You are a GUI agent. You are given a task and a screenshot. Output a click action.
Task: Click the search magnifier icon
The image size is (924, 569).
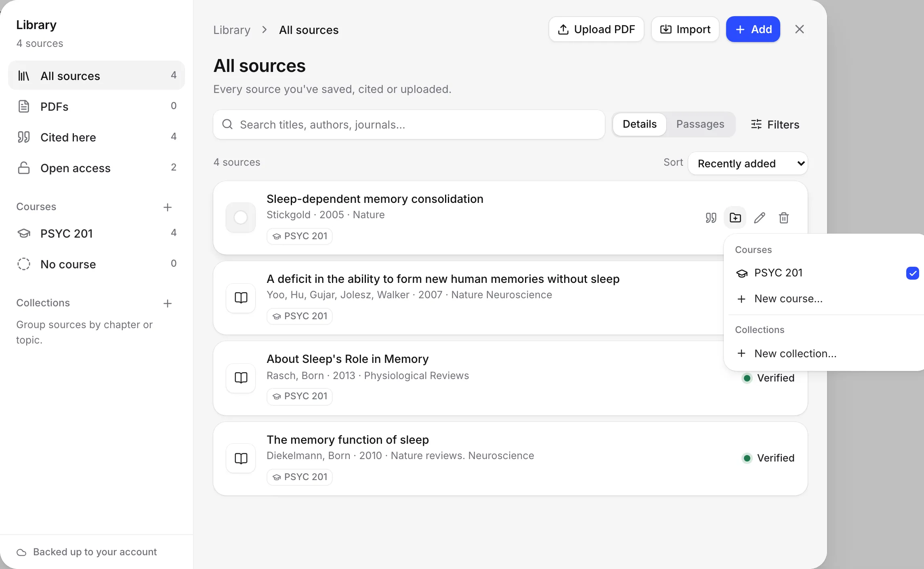pos(227,124)
